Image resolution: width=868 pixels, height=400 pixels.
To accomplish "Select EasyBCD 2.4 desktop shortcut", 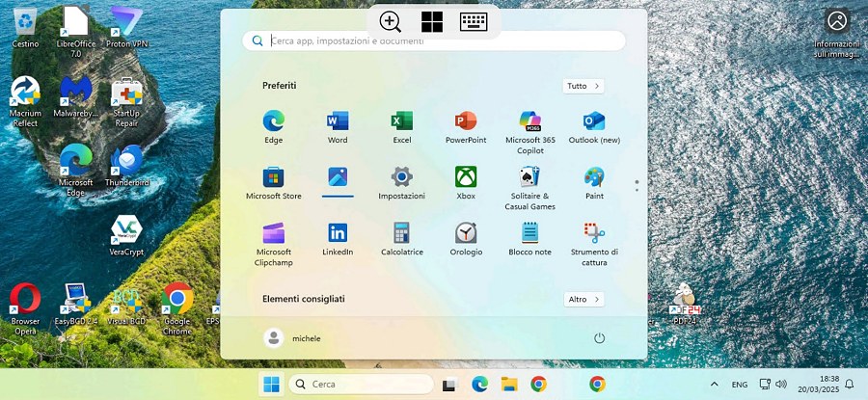I will [x=76, y=304].
